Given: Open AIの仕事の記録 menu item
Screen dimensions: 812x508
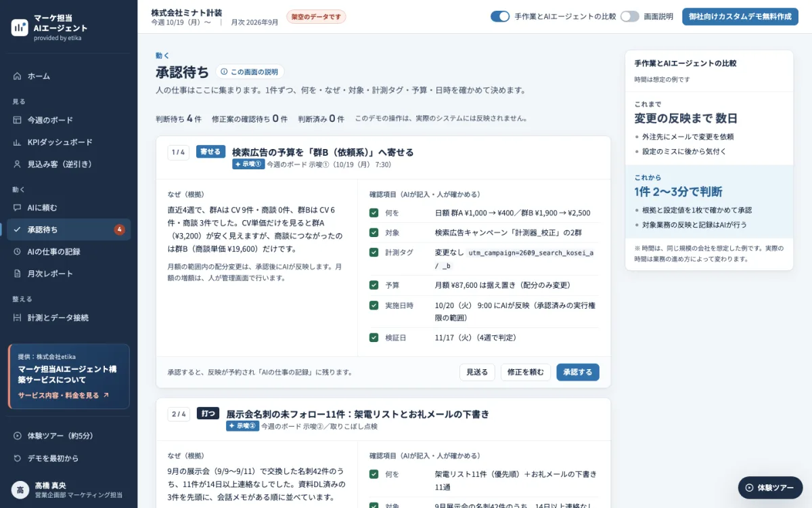Looking at the screenshot, I should coord(68,251).
